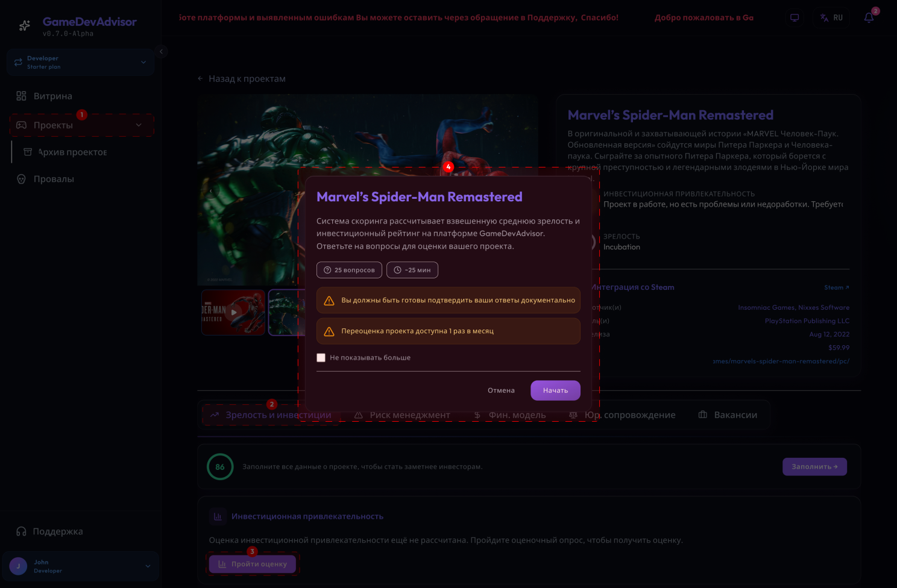
Task: Click the Marvel's Spider-Man Remastered page title
Action: [x=670, y=115]
